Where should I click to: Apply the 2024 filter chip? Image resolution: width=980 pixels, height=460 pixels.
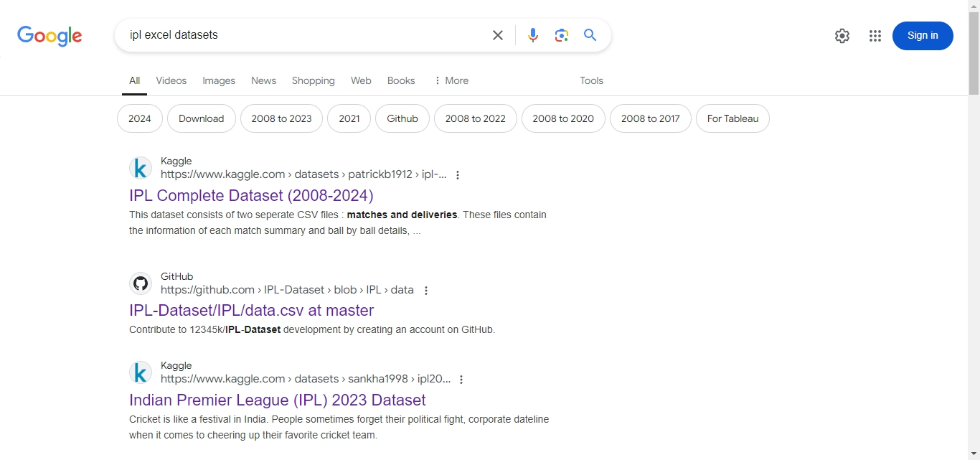140,118
